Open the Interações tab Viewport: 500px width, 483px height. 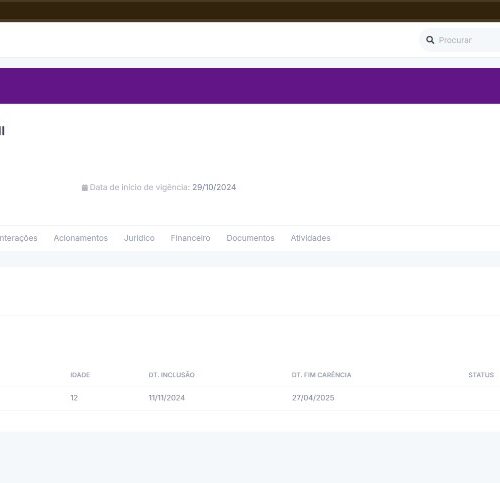pos(18,238)
